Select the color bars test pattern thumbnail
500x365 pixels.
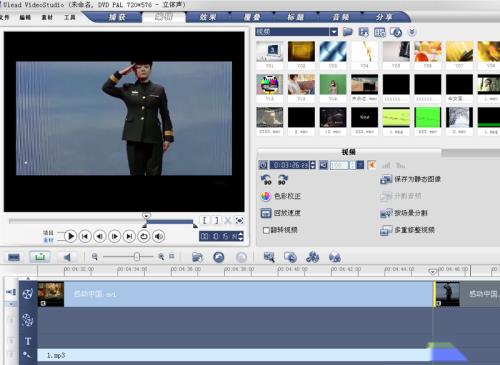click(270, 84)
